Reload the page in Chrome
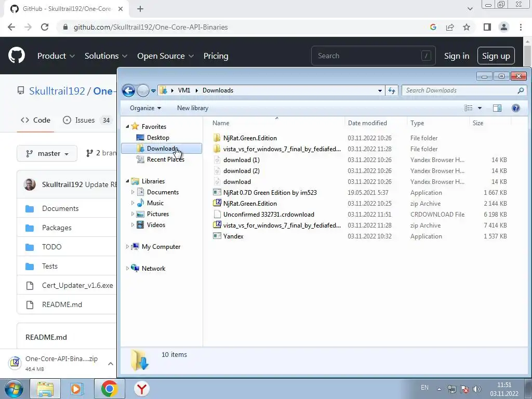 point(45,27)
